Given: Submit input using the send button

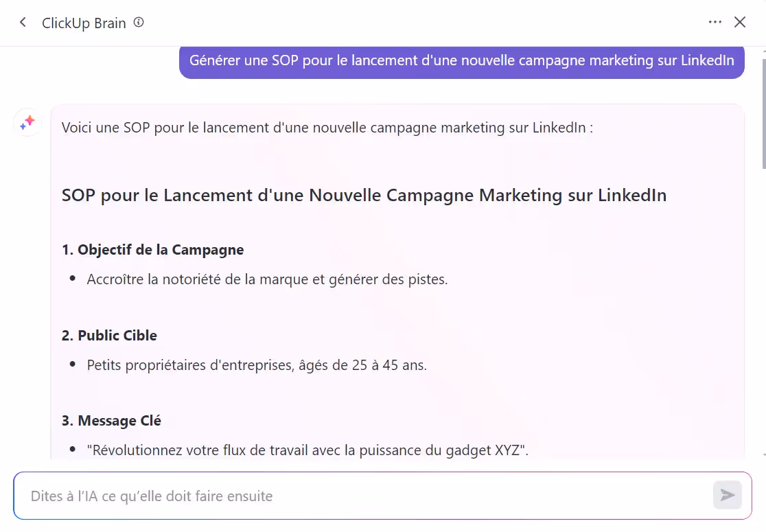Looking at the screenshot, I should [x=728, y=495].
